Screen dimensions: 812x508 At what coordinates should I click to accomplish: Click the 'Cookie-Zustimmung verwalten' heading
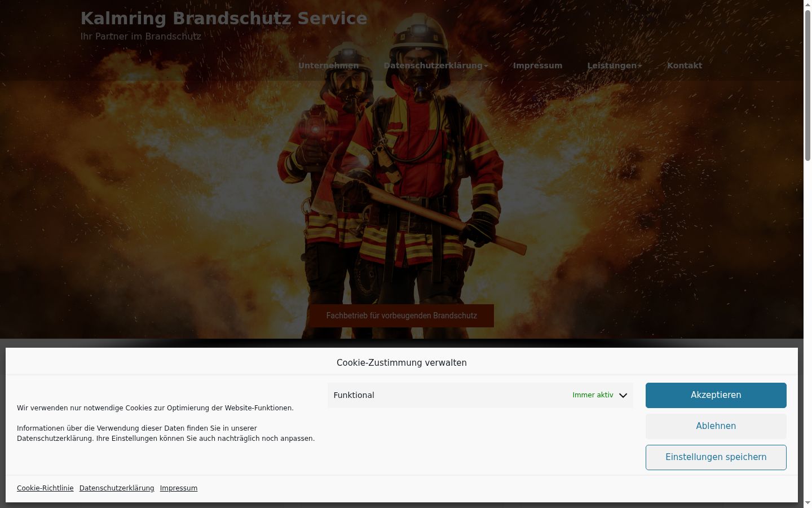click(x=401, y=363)
